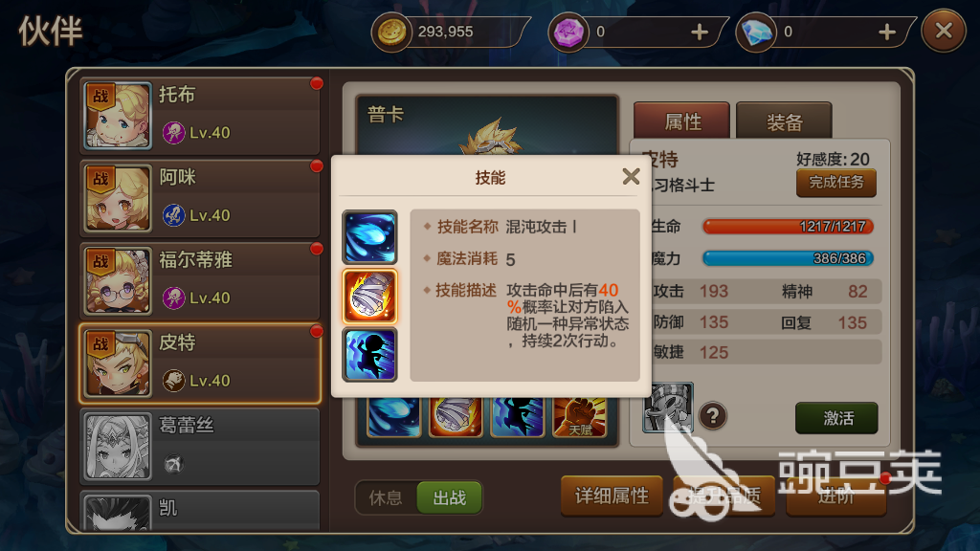Select locked partner 葛蕾丝 in list
Viewport: 980px width, 551px height.
[x=201, y=446]
